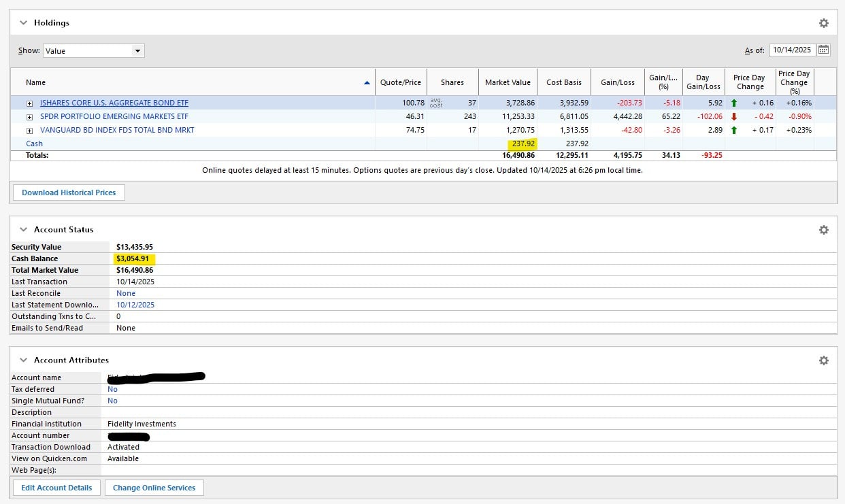
Task: Click Download Historical Prices button
Action: [69, 192]
